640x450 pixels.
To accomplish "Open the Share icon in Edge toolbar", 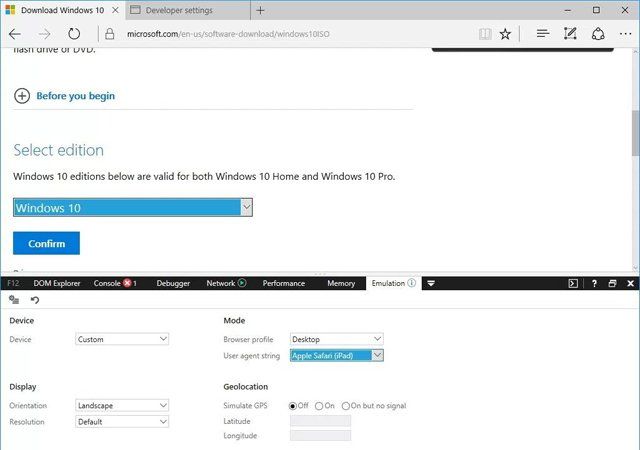I will pos(598,33).
